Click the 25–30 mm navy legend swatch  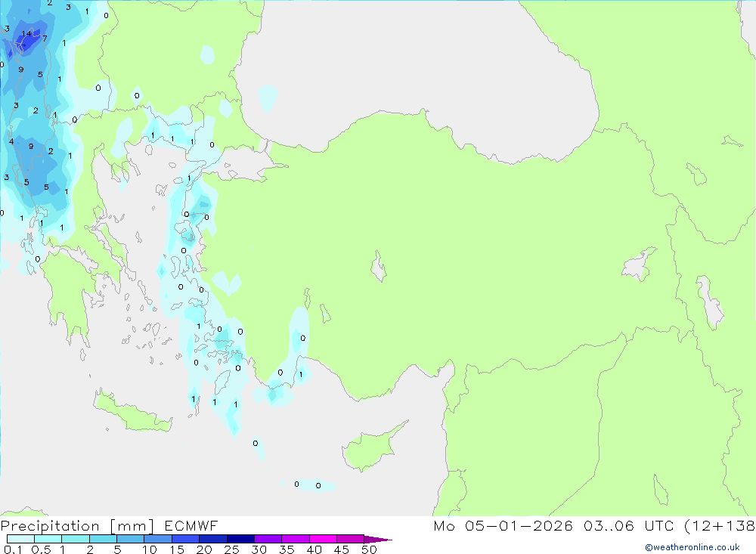240,539
